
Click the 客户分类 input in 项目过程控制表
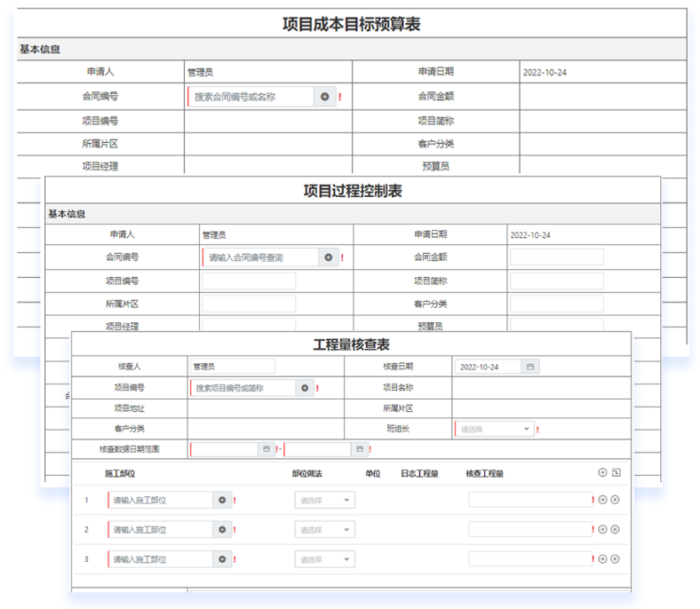[x=557, y=304]
